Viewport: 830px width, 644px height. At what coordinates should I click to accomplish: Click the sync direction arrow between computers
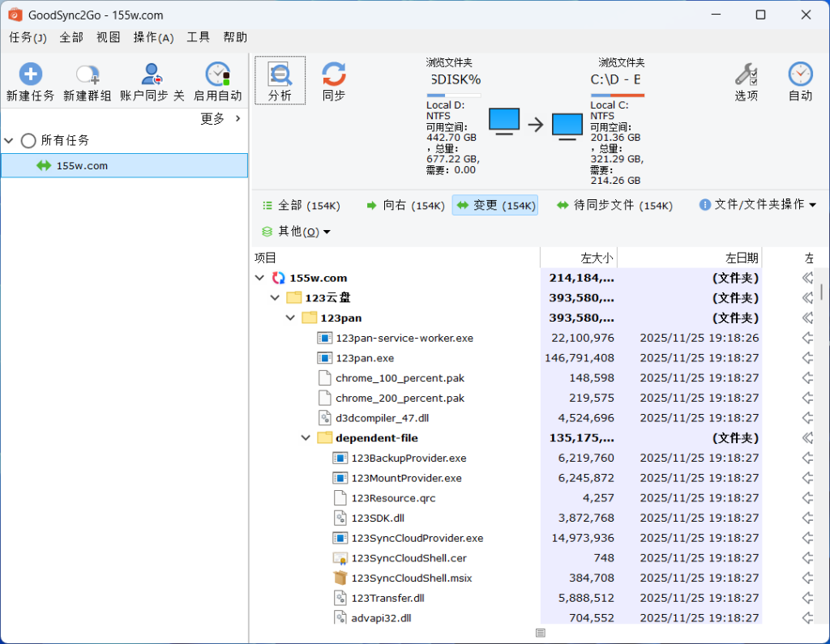pyautogui.click(x=535, y=124)
